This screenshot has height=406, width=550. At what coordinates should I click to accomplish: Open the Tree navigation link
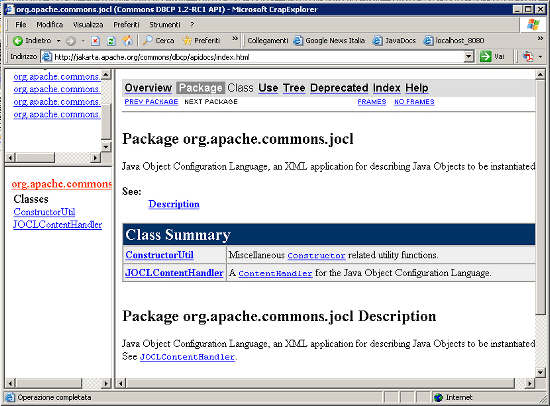(294, 88)
